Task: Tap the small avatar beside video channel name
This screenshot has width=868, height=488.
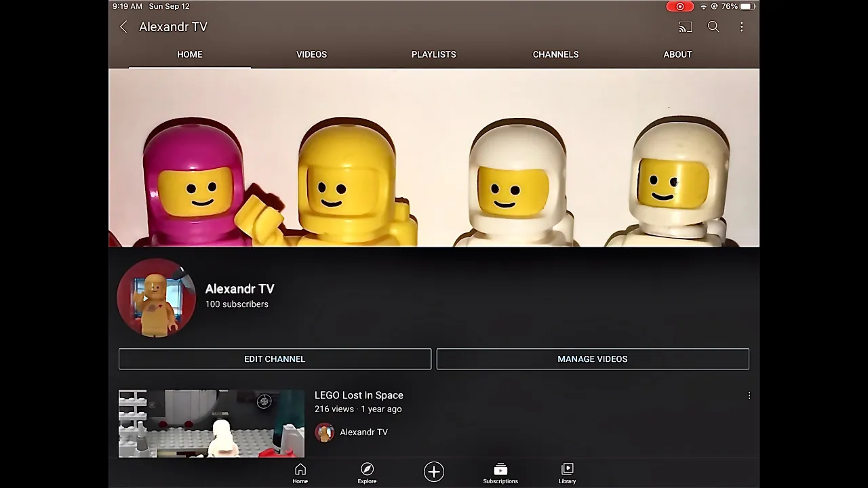Action: tap(324, 432)
